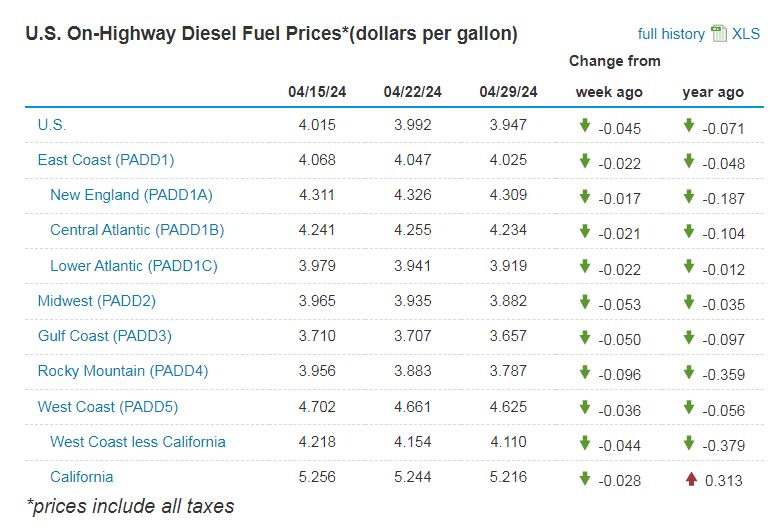The height and width of the screenshot is (532, 772).
Task: Click green arrow beside New England -0.187
Action: pyautogui.click(x=690, y=196)
